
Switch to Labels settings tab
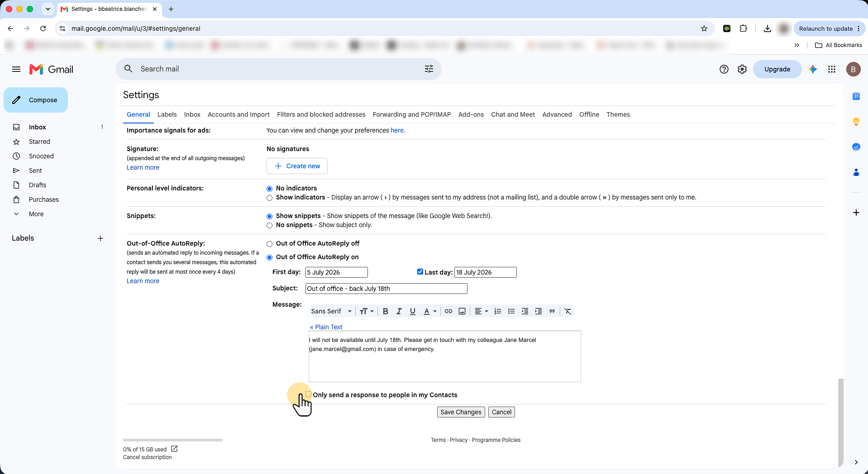pyautogui.click(x=167, y=114)
